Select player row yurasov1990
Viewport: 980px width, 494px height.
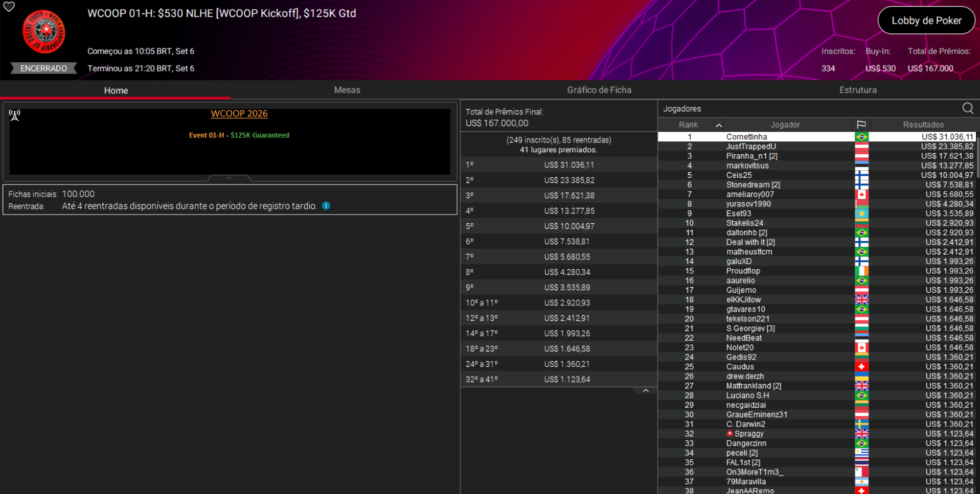click(817, 204)
